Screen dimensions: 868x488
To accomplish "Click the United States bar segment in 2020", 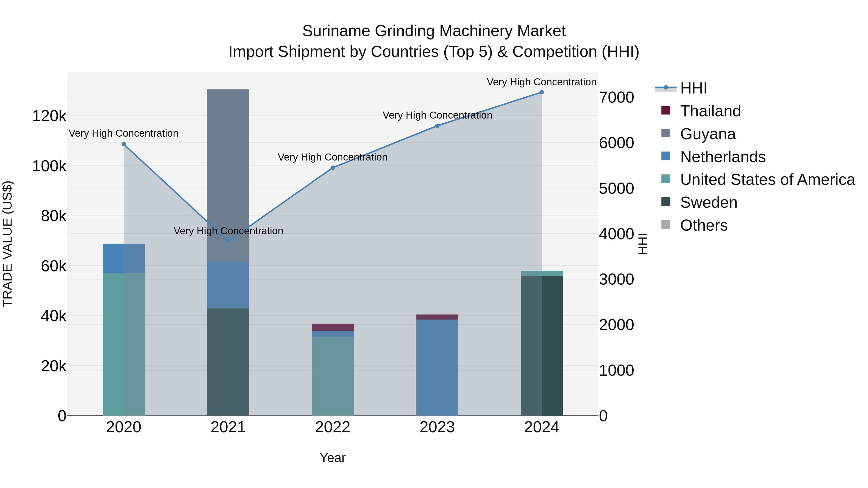I will (x=124, y=344).
